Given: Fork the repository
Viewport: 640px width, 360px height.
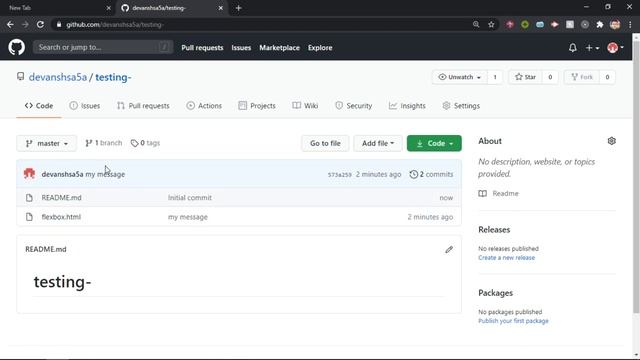Looking at the screenshot, I should [x=582, y=77].
